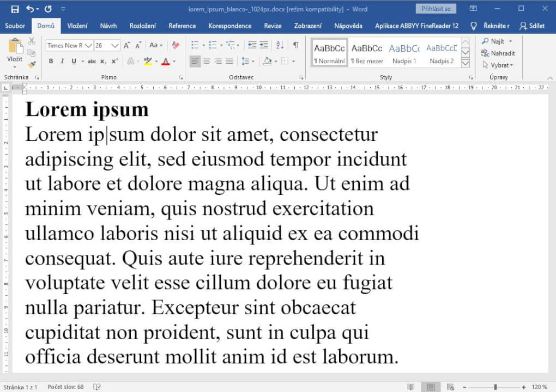Open the font size dropdown
The width and height of the screenshot is (556, 392).
tap(115, 44)
